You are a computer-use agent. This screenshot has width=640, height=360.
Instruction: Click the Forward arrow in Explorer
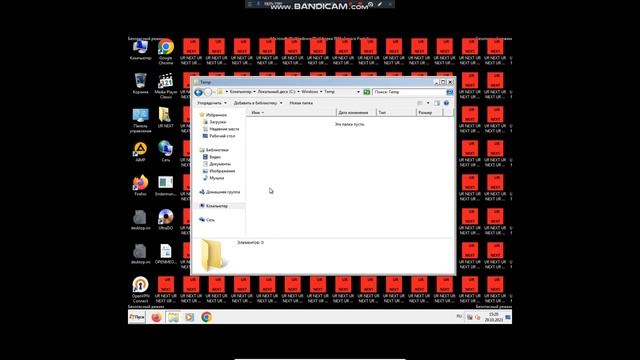coord(208,92)
